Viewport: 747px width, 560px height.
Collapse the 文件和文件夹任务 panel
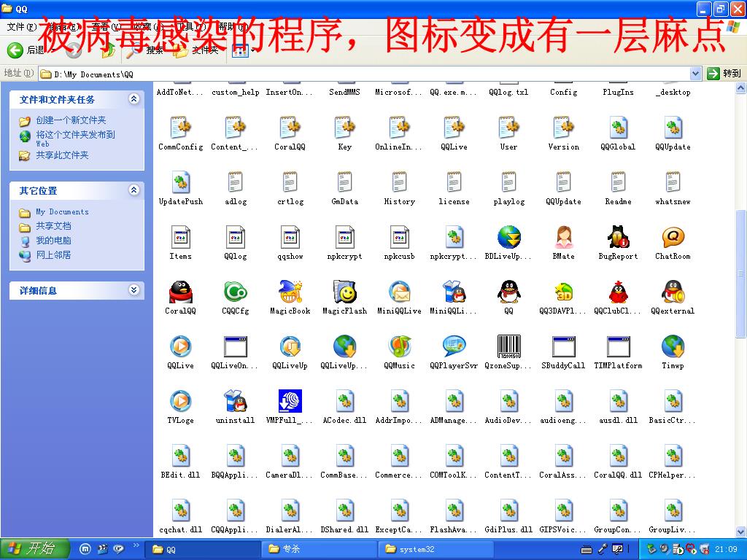tap(134, 99)
